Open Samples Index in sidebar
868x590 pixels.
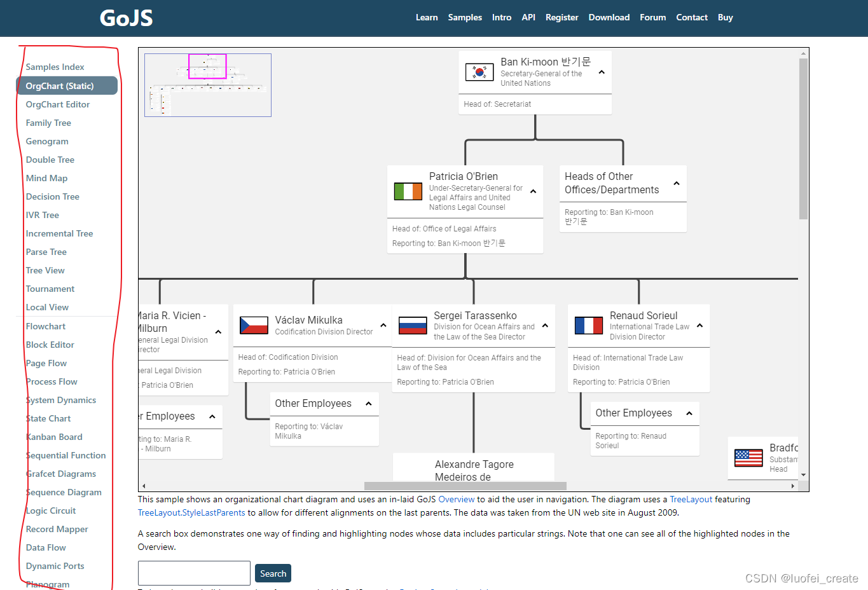pos(55,67)
